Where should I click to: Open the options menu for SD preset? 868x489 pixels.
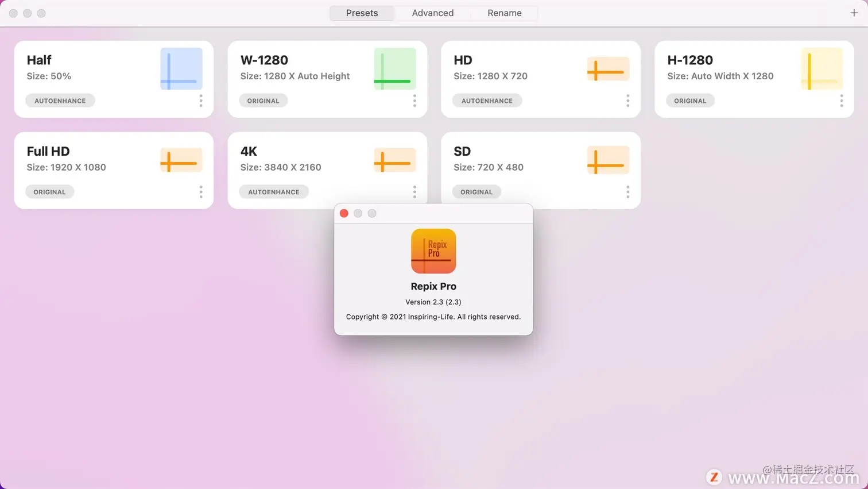tap(628, 192)
